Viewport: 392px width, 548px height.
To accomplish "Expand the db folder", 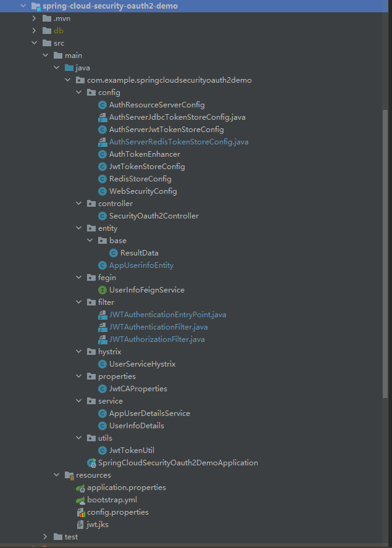I will click(x=35, y=31).
